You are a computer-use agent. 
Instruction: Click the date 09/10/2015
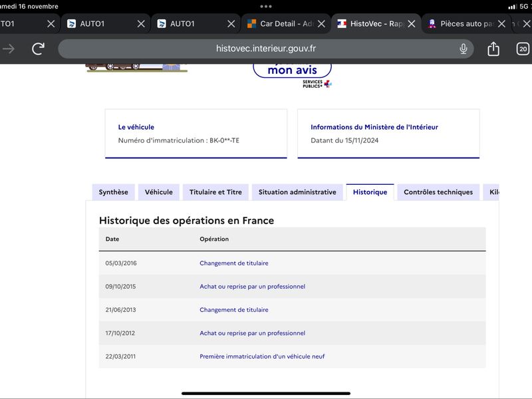point(120,287)
